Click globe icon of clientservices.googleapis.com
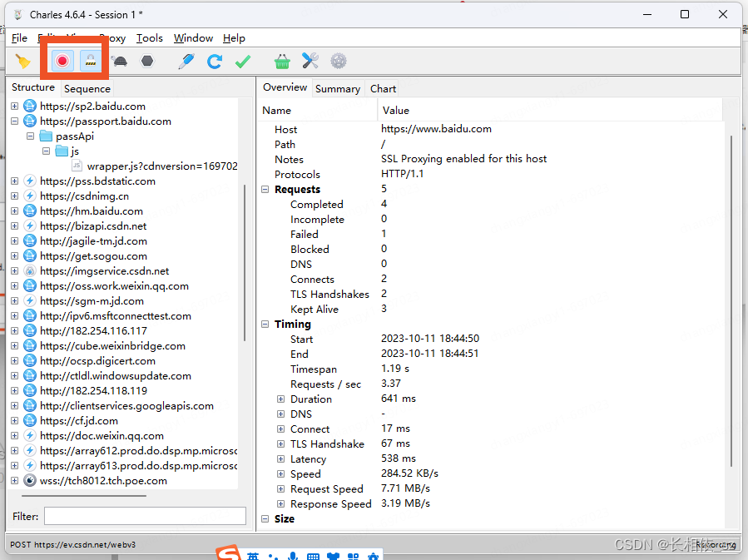748x560 pixels. [x=30, y=405]
